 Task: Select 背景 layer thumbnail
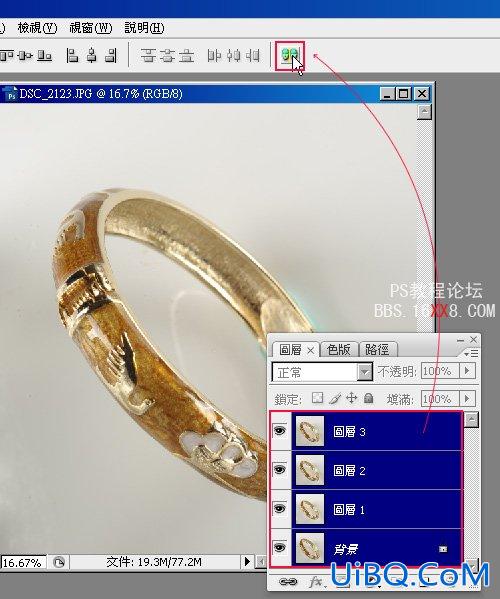click(310, 548)
